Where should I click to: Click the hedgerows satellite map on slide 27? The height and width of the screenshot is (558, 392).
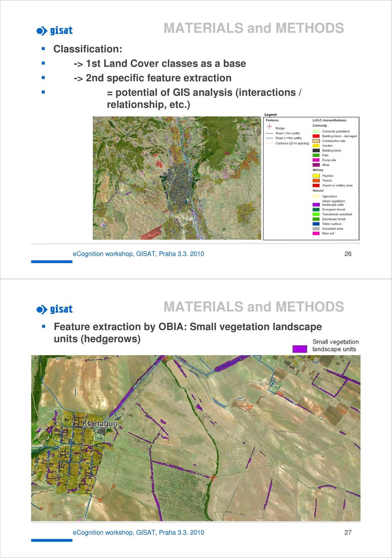click(196, 438)
